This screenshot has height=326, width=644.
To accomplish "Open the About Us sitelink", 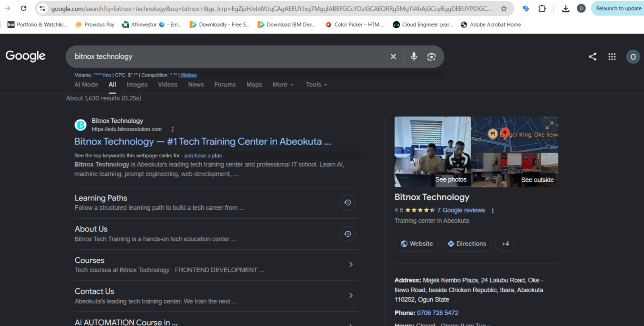I will [91, 229].
